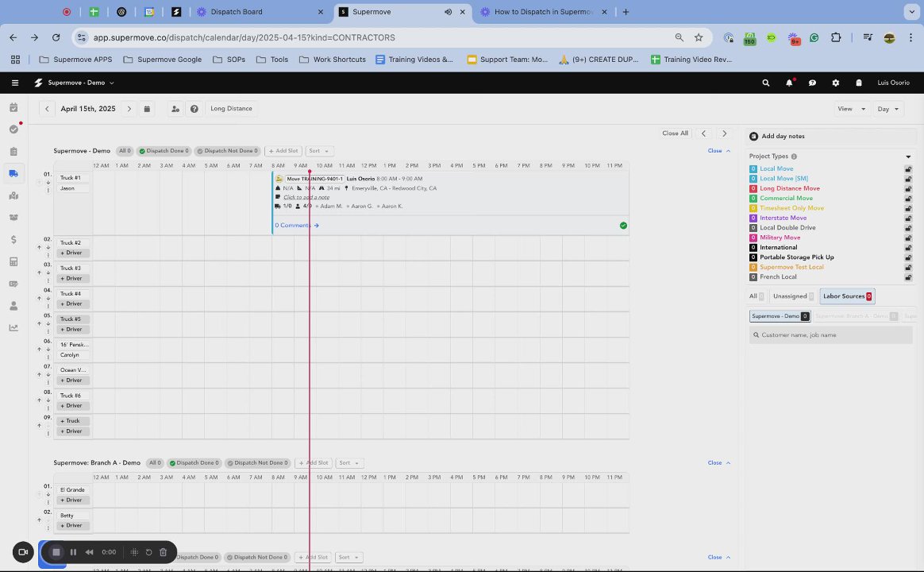Go to the next day arrow
This screenshot has height=572, width=924.
[x=129, y=109]
